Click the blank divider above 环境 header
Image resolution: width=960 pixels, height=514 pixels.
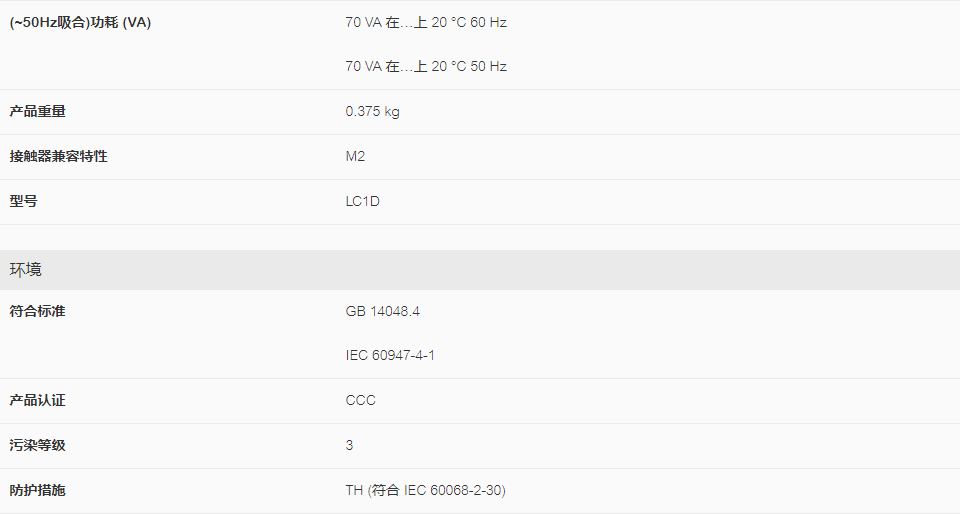point(480,237)
